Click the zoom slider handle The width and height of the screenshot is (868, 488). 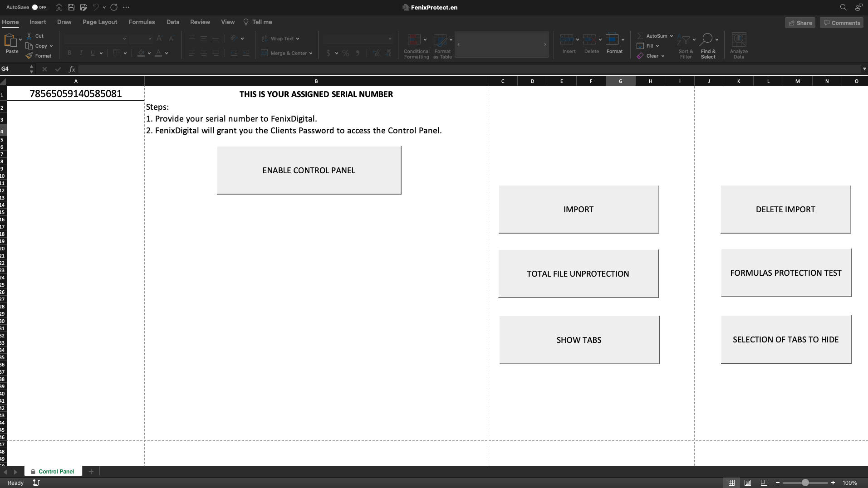click(x=805, y=483)
